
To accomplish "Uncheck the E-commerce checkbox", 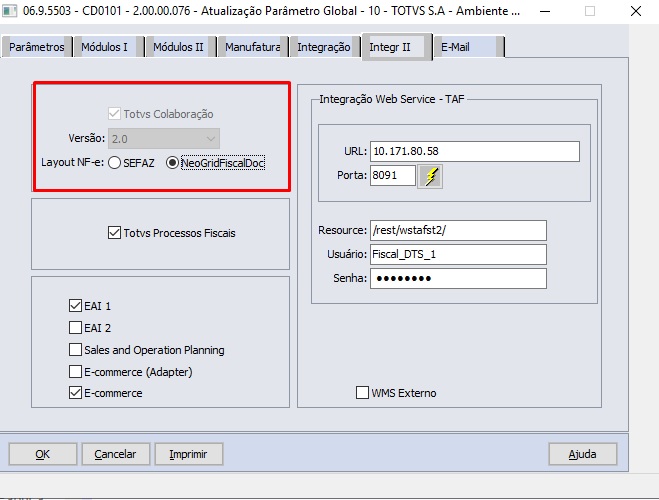I will [75, 393].
